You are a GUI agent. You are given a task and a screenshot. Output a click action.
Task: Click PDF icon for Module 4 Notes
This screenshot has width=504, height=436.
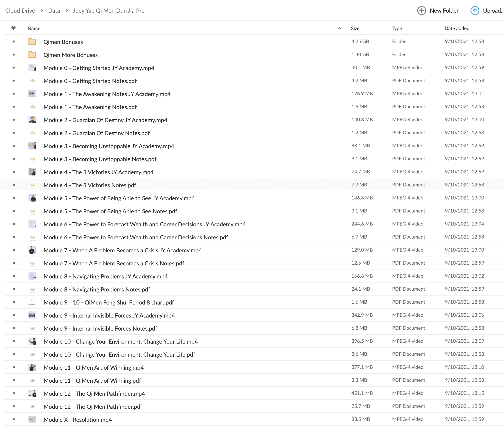click(x=32, y=185)
